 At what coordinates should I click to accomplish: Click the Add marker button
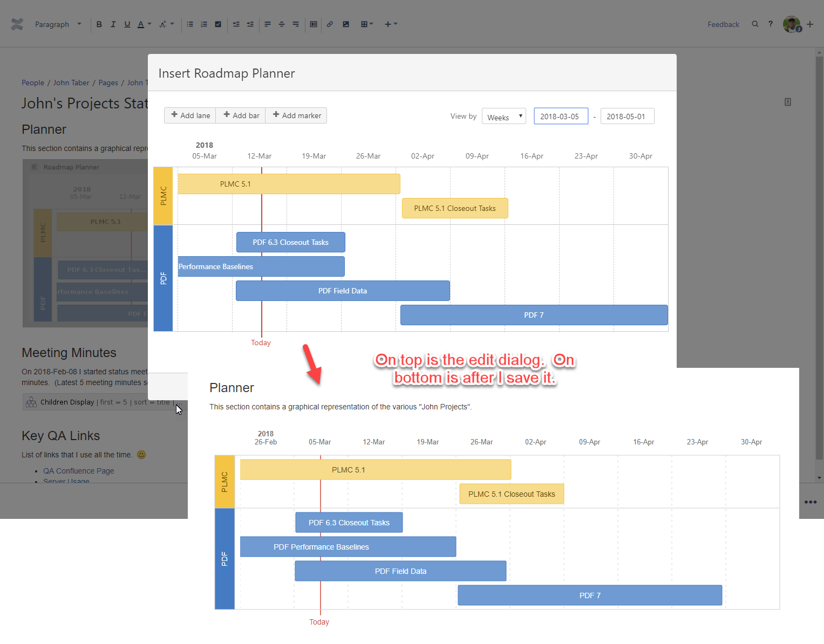(297, 115)
